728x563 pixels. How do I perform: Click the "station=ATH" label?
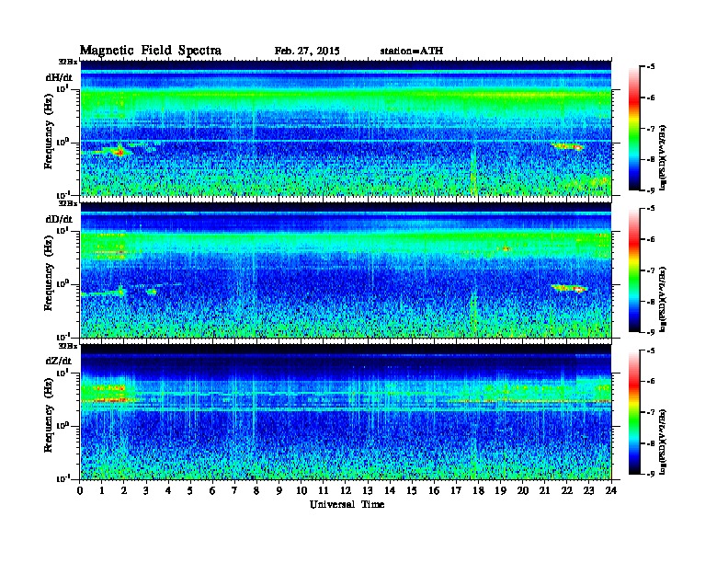point(412,52)
